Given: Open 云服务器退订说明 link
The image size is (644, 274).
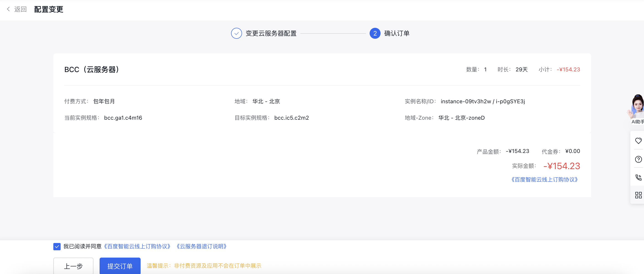Looking at the screenshot, I should pos(201,246).
